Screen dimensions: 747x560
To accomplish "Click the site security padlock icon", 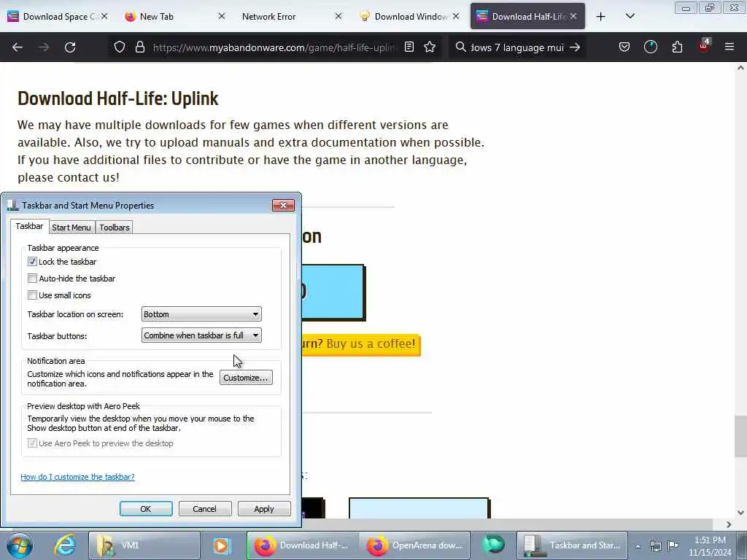I will pos(139,47).
